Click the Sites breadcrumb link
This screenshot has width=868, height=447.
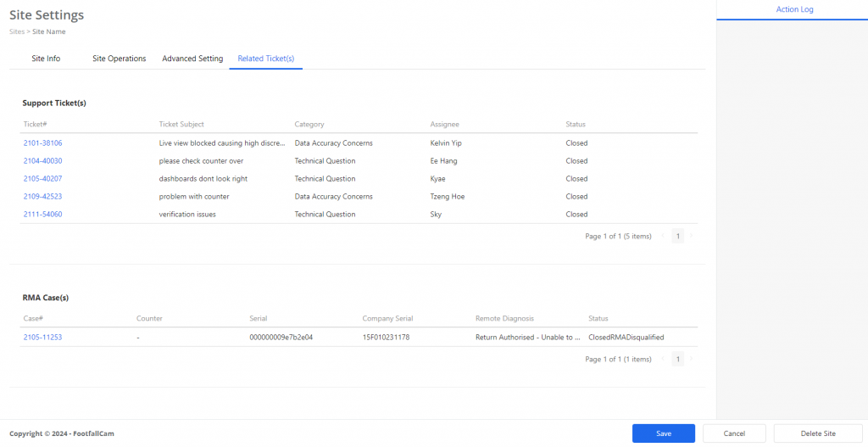(x=17, y=31)
